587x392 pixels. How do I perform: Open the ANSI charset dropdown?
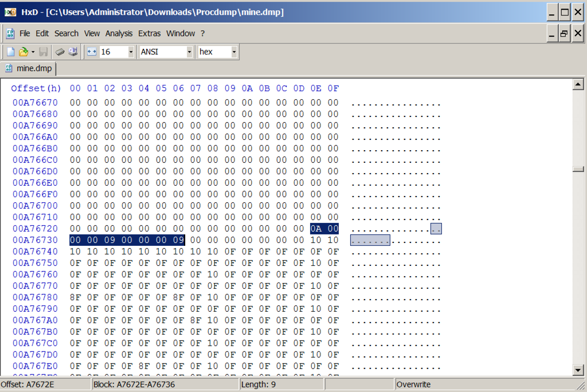[x=189, y=52]
